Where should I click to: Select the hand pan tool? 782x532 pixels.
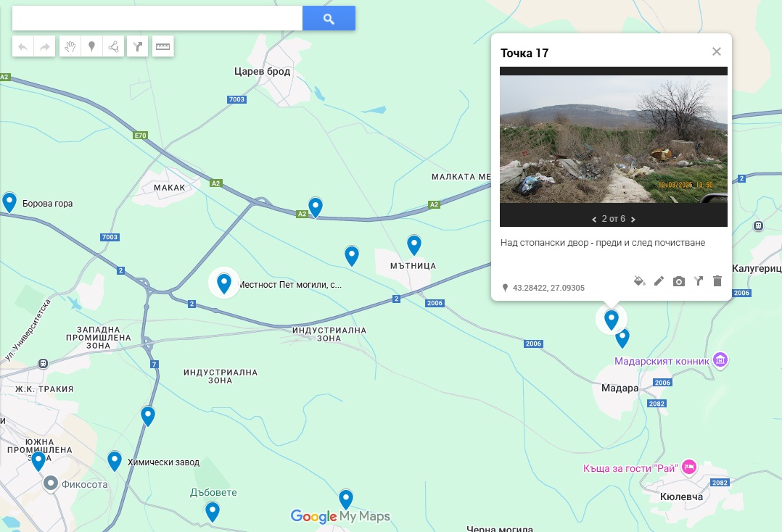pyautogui.click(x=70, y=47)
